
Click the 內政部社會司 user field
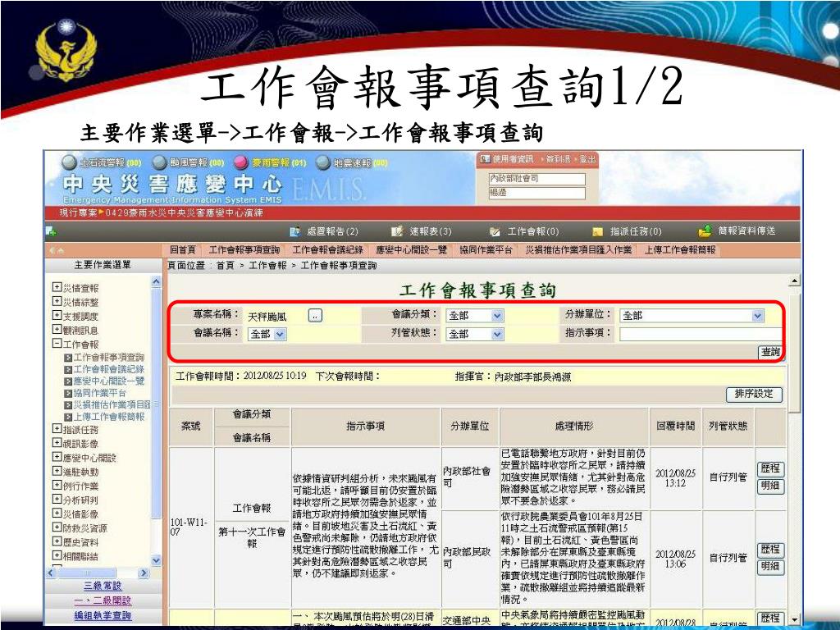coord(537,178)
